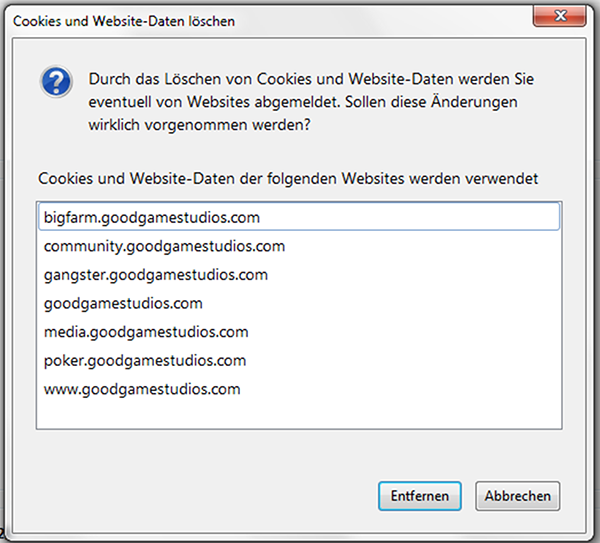Click the text 'wirklich vorgenommen werden?'

pos(199,125)
